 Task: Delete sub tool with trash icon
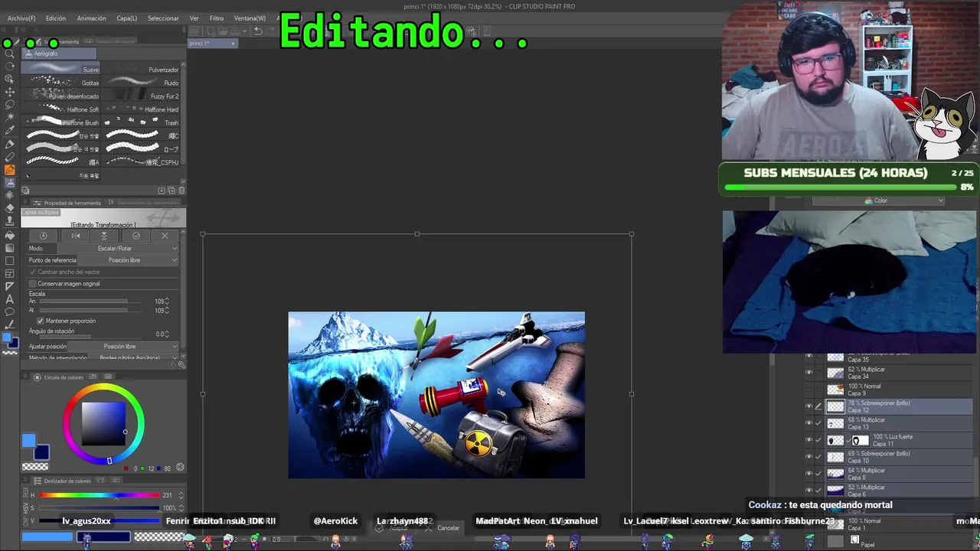(181, 191)
